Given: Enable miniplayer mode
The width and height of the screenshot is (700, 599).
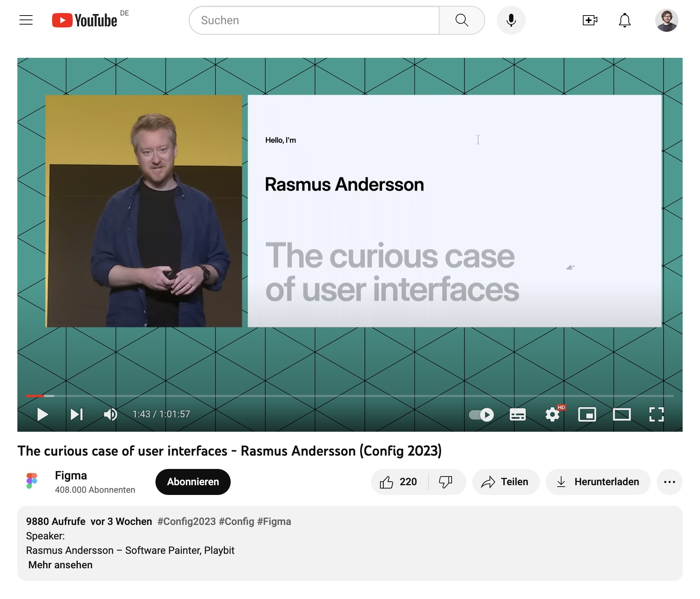Looking at the screenshot, I should click(x=587, y=414).
